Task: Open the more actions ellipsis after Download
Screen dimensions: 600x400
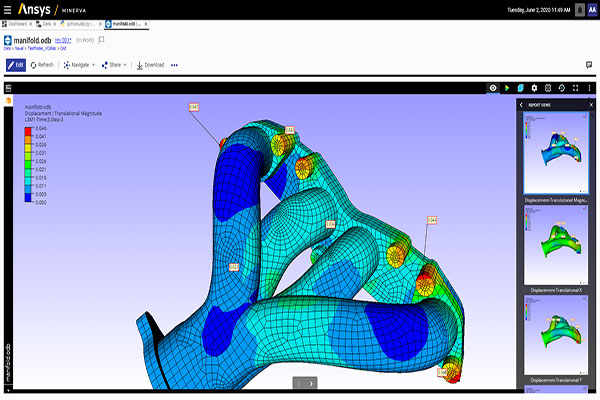Action: (174, 65)
